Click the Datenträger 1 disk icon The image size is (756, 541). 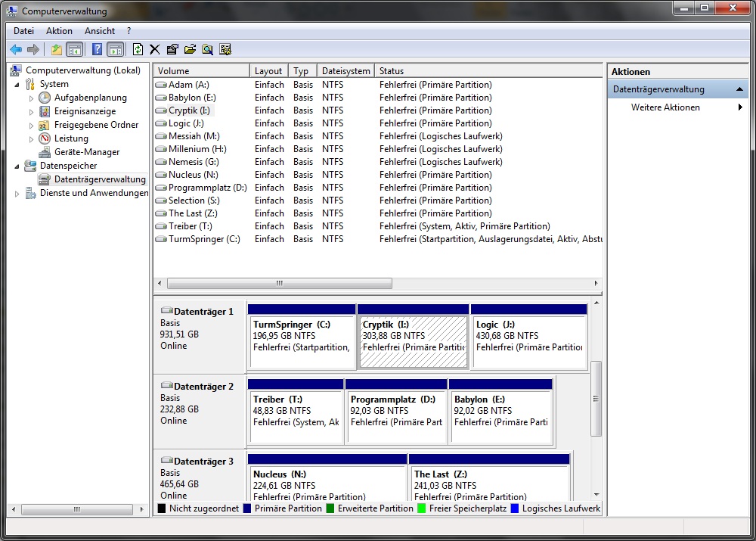[x=167, y=310]
